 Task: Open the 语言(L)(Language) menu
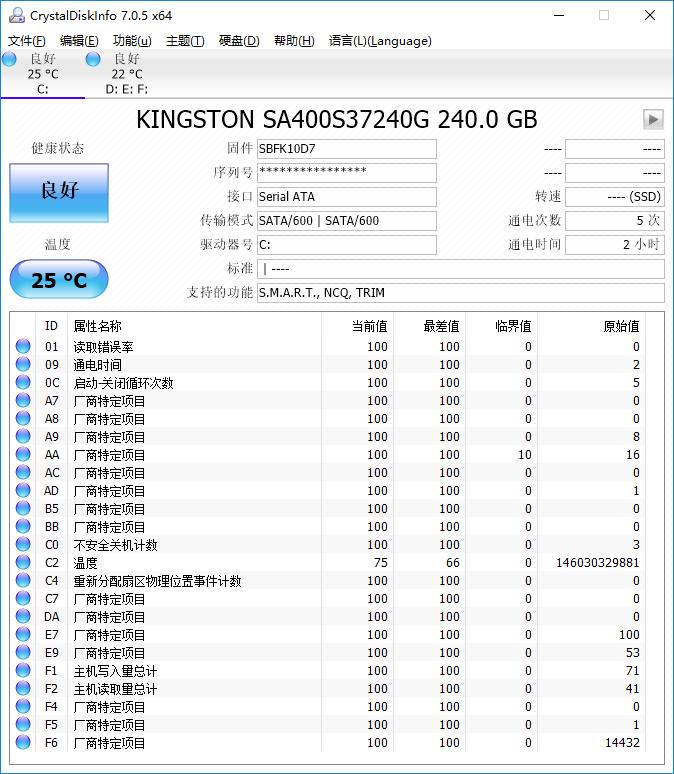tap(380, 41)
